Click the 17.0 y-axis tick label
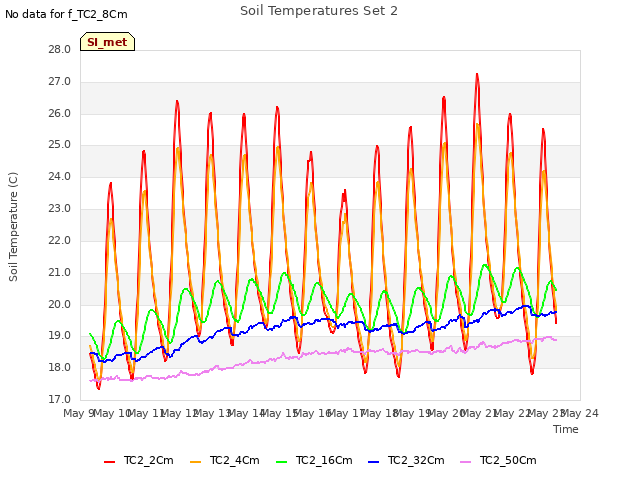This screenshot has width=640, height=480. click(59, 399)
